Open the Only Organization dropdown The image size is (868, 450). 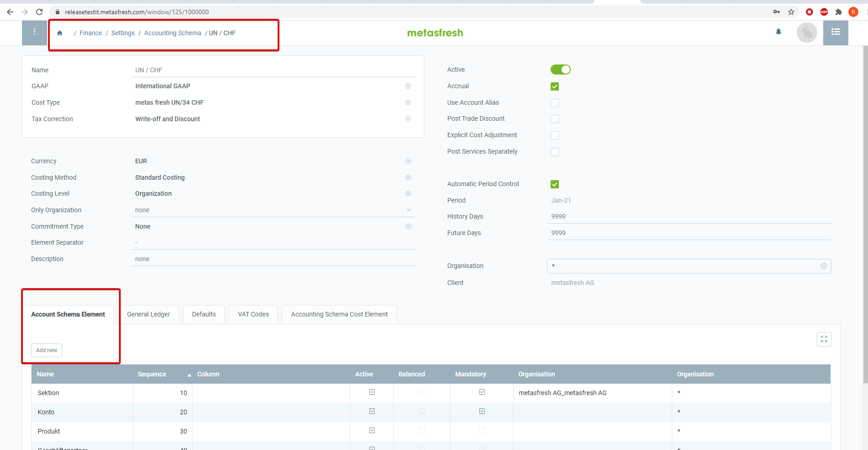click(407, 209)
